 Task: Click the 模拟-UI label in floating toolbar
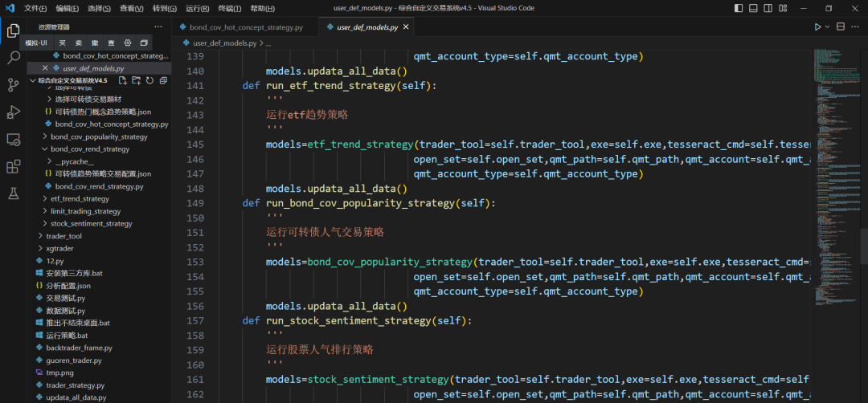pyautogui.click(x=36, y=43)
